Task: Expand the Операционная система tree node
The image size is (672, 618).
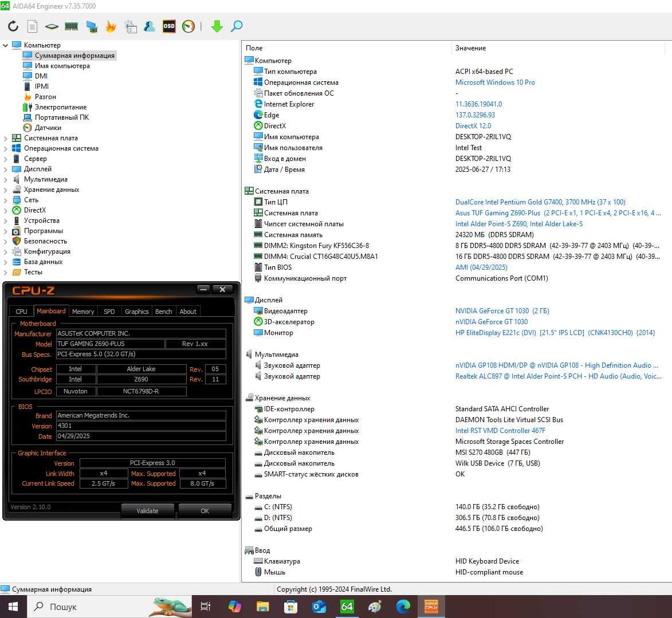Action: (x=5, y=148)
